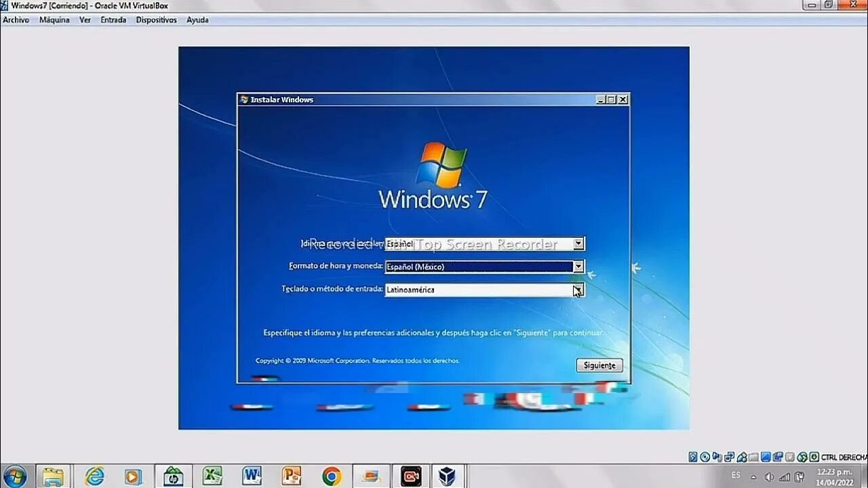The height and width of the screenshot is (488, 868).
Task: Click the optical disk status icon
Action: pos(705,457)
